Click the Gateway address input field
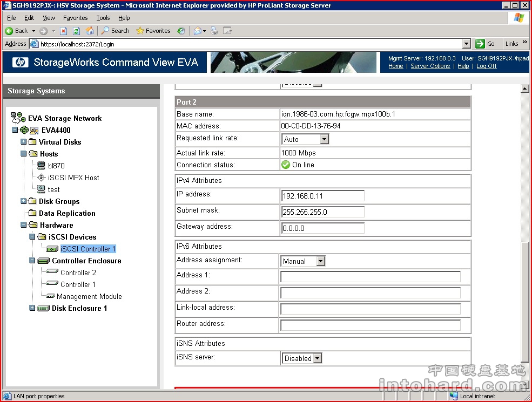The height and width of the screenshot is (402, 532). 322,228
